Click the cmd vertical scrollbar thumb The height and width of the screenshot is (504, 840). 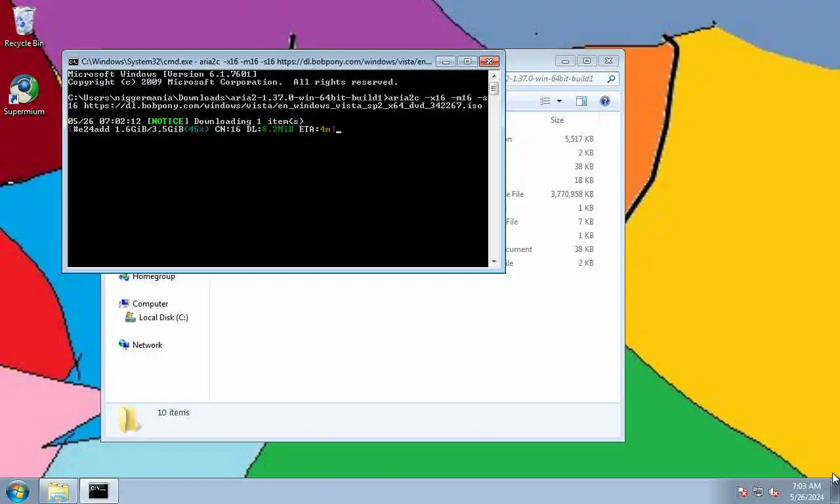494,88
